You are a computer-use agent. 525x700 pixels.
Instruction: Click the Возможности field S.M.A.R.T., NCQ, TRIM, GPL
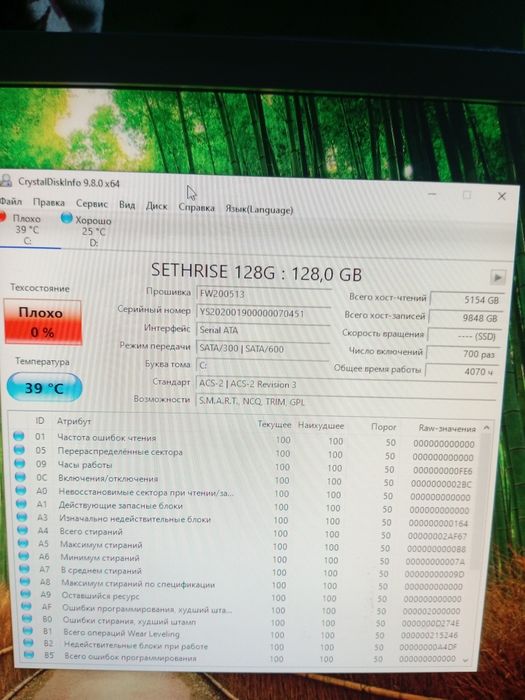(x=346, y=401)
